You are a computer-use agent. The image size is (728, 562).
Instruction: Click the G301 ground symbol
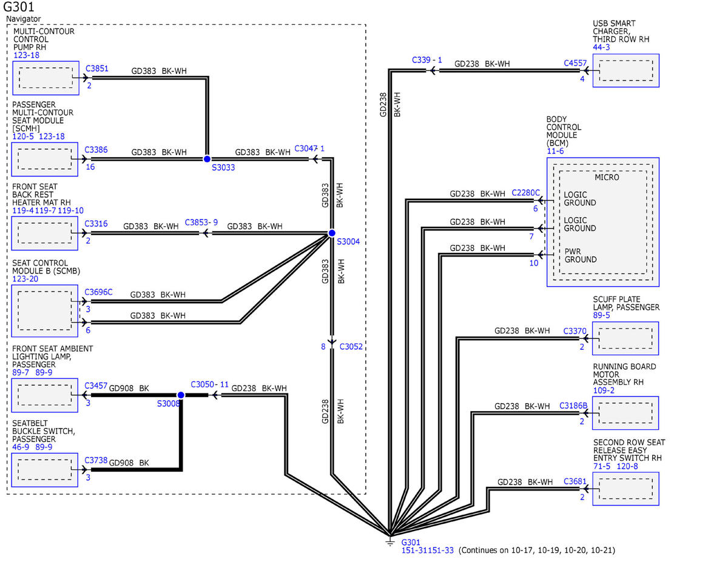pyautogui.click(x=389, y=541)
